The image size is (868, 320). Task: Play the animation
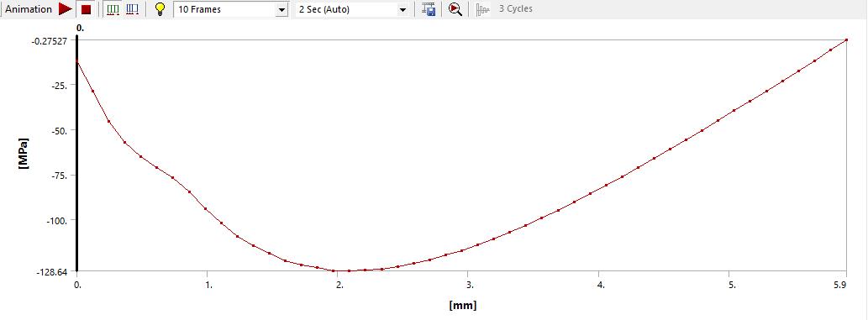(66, 9)
